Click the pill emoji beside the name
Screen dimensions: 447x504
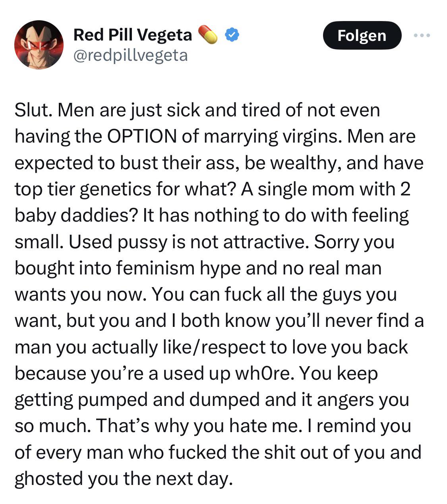click(x=208, y=35)
